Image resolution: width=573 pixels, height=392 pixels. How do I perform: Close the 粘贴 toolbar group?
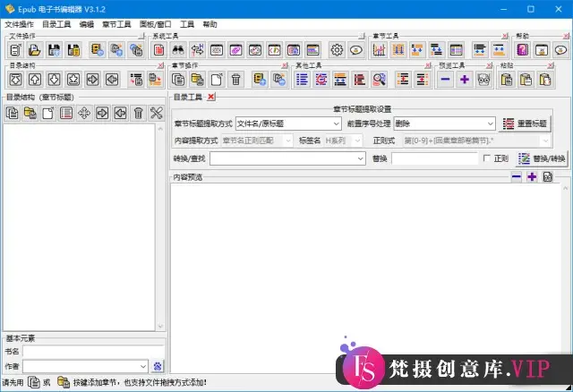[x=551, y=65]
